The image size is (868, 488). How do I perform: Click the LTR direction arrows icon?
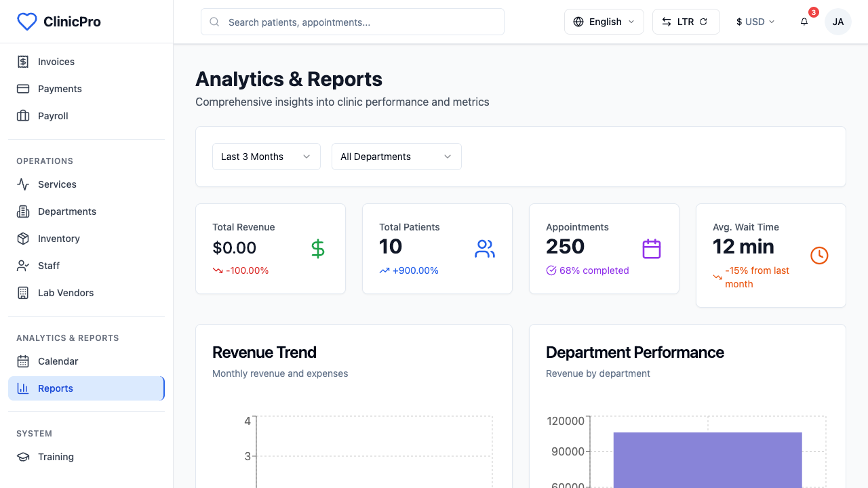[667, 22]
